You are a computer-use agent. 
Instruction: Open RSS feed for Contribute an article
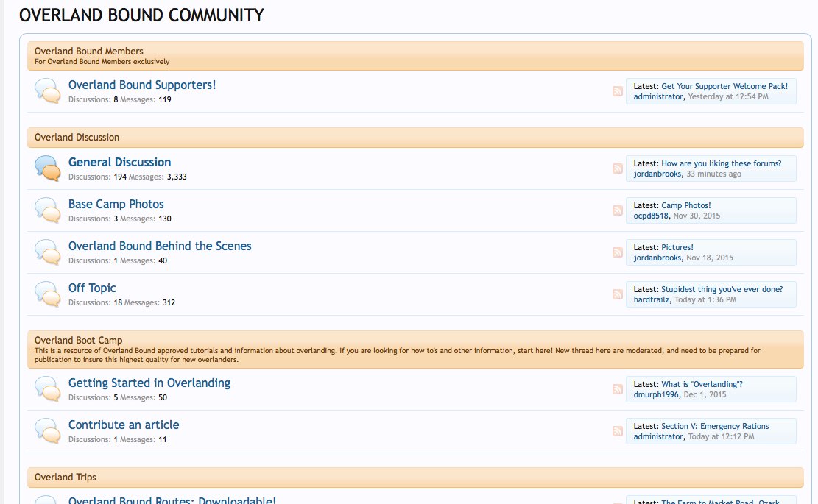coord(618,432)
